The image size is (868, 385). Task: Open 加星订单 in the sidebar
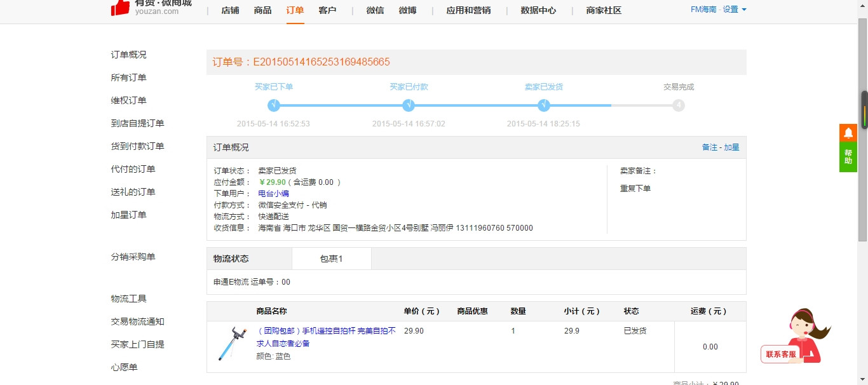click(x=128, y=215)
